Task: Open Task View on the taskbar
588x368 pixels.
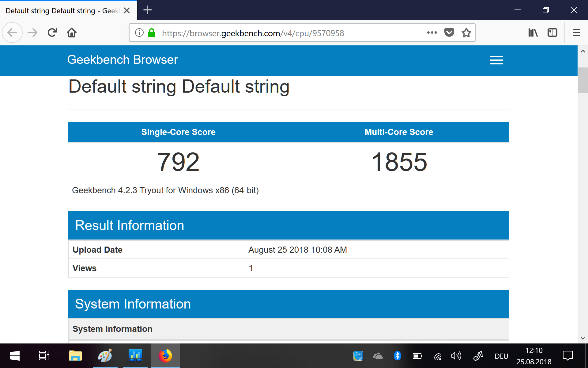Action: tap(44, 356)
